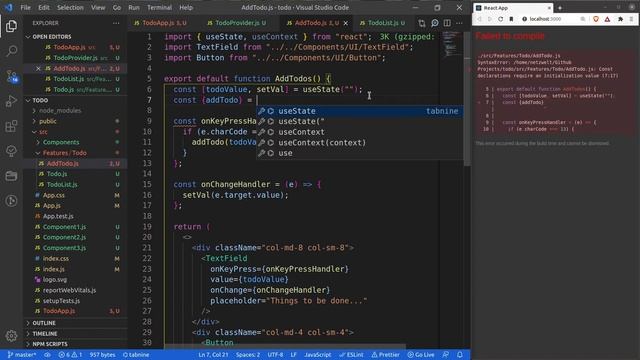
Task: Select useContext(context) suggestion
Action: 360,142
